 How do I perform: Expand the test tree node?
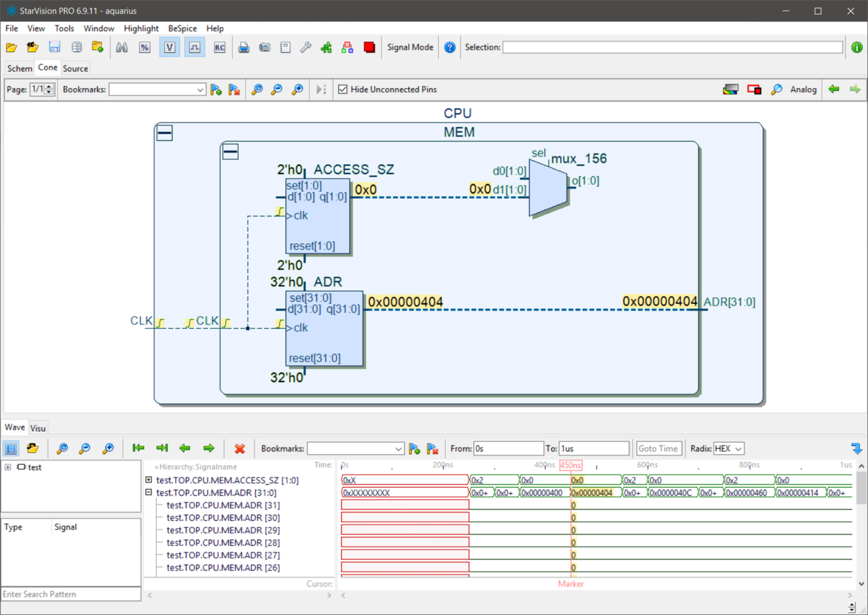coord(7,467)
